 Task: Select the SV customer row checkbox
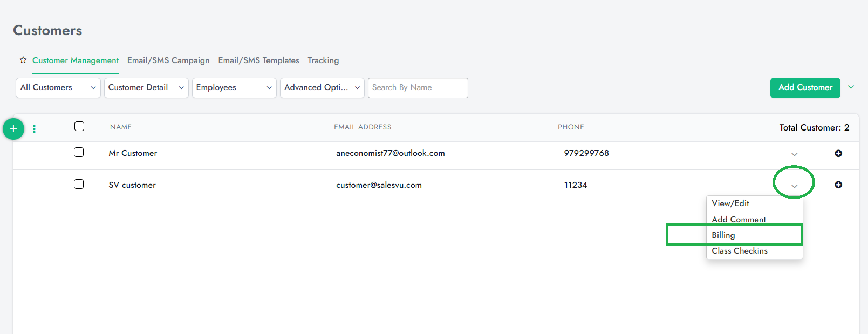point(79,184)
